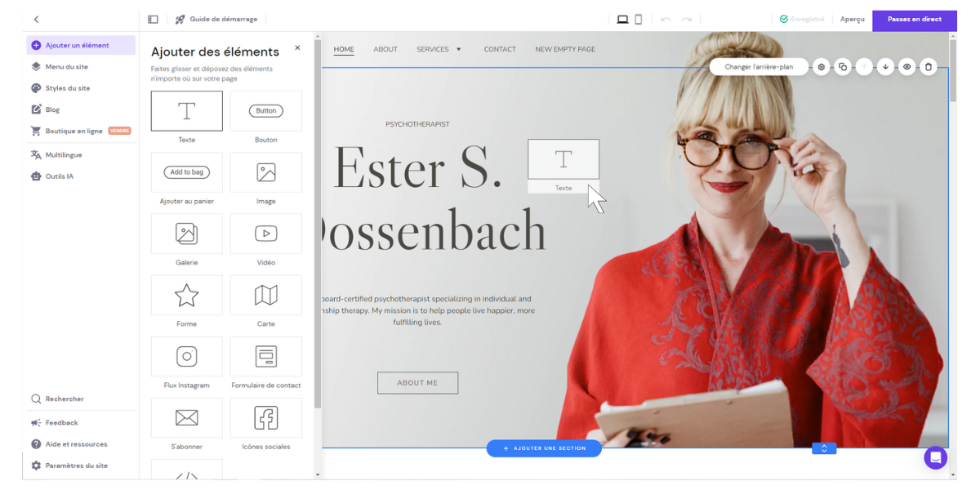Open Ajouter un élément in sidebar
980x490 pixels.
[81, 46]
